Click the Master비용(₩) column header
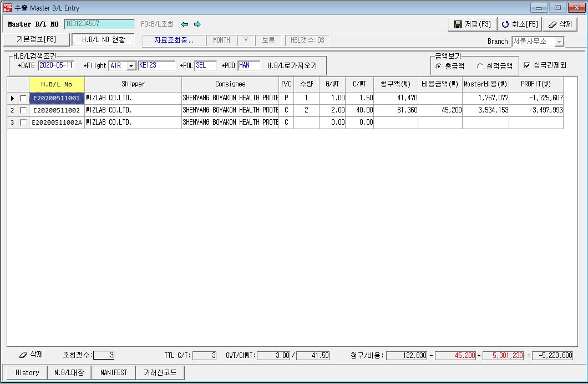 485,84
